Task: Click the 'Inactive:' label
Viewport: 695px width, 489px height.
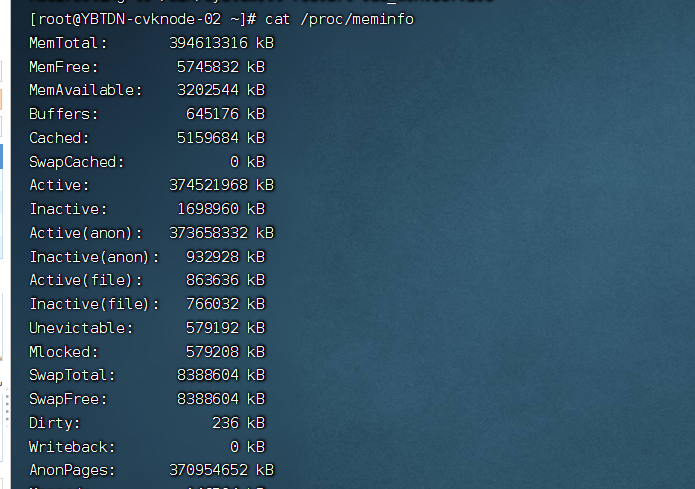Action: 68,209
